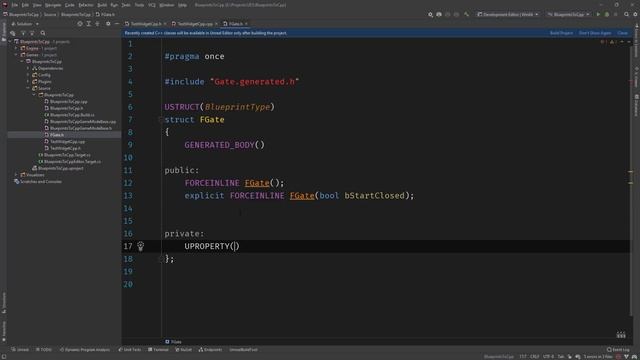640x360 pixels.
Task: Open the NuGet tool window
Action: coord(183,350)
